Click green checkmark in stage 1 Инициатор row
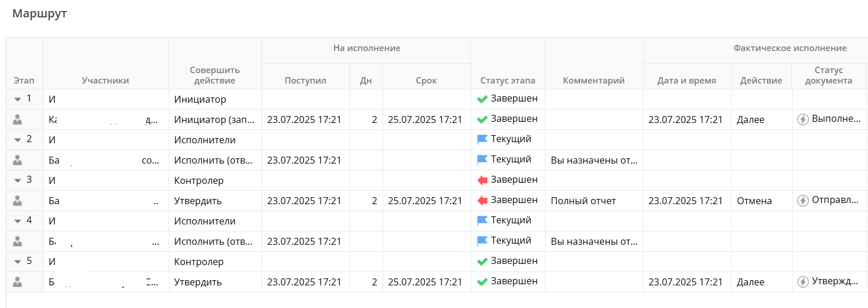Screen dimensions: 868x308 coord(482,99)
